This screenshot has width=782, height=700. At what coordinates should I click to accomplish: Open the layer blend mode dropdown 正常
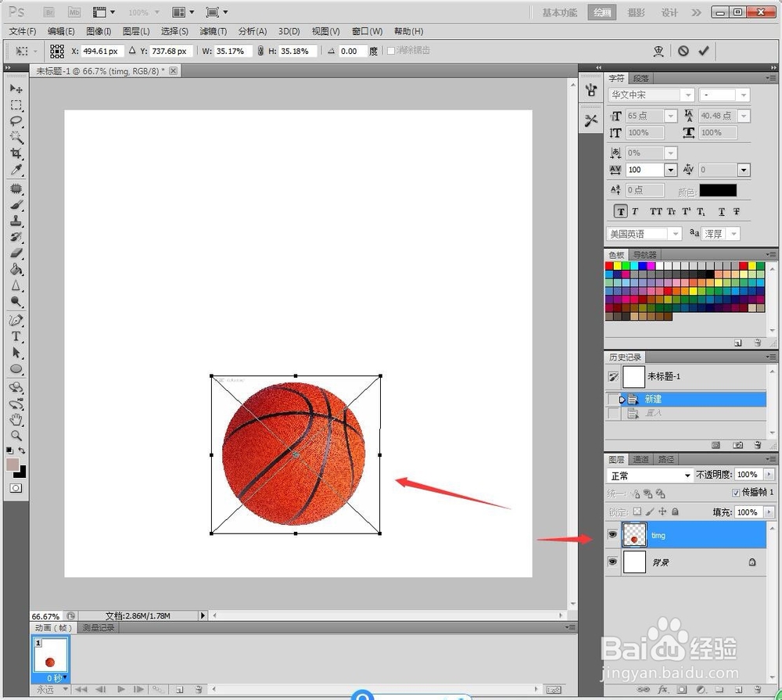649,476
